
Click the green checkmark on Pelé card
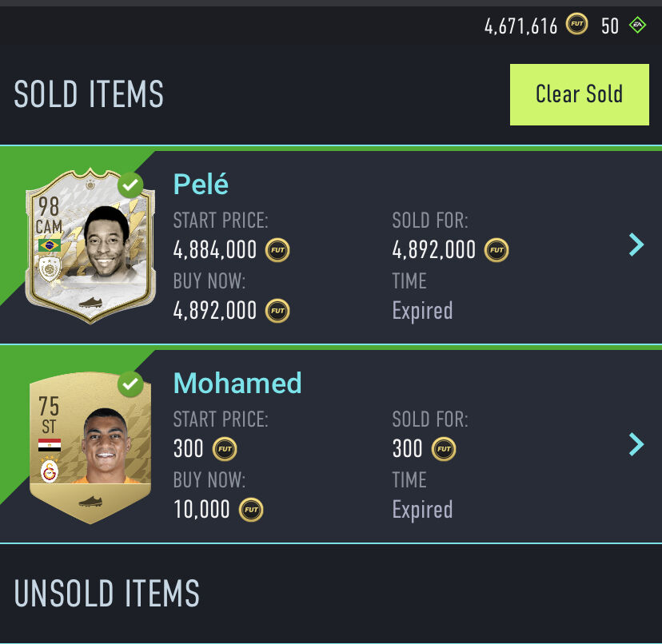coord(130,186)
